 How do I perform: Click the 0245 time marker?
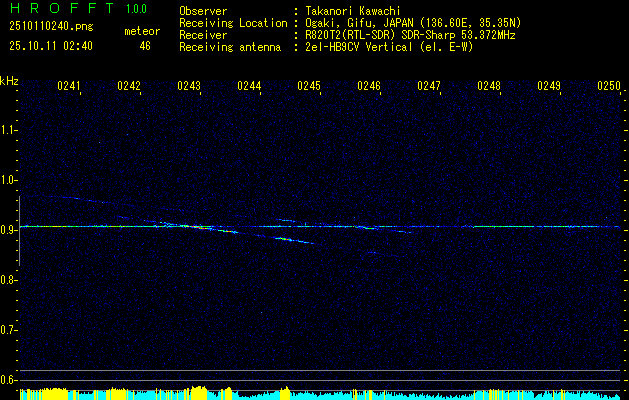coord(308,86)
